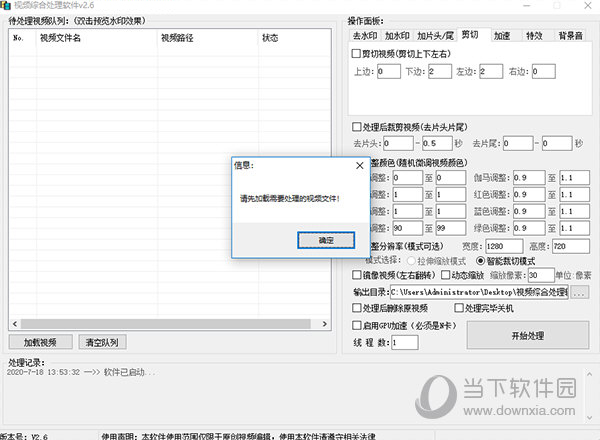Viewport: 600px width, 440px height.
Task: Switch to the 加水印 tab
Action: pyautogui.click(x=397, y=36)
